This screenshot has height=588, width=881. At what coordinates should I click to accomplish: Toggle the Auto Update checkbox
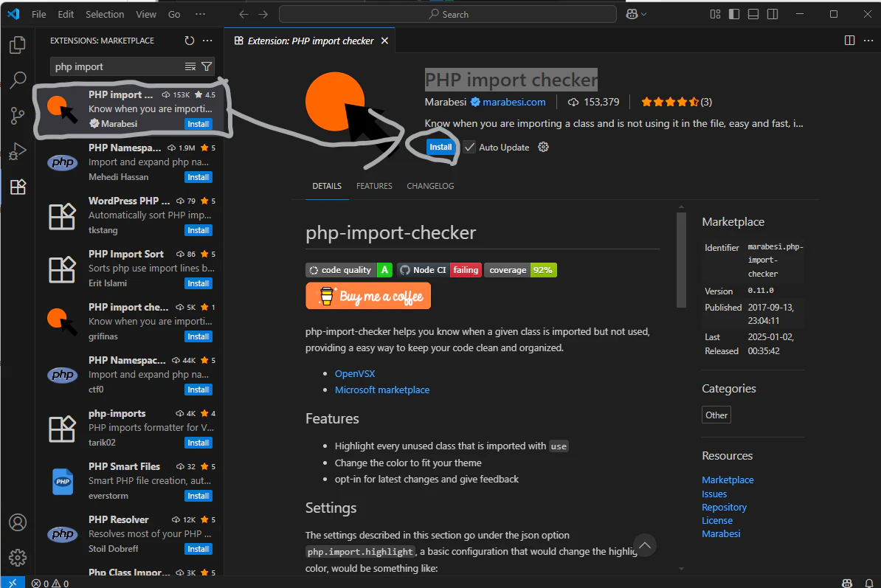click(470, 147)
